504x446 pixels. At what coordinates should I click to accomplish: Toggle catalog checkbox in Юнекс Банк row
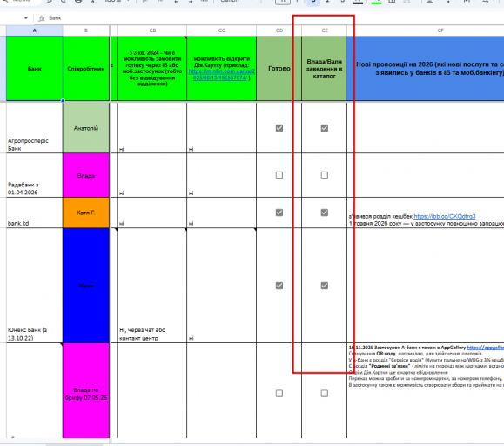(x=325, y=286)
